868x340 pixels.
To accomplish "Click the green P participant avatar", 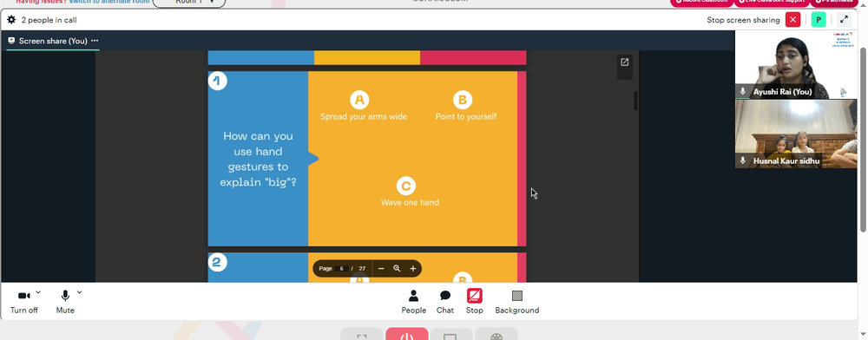I will (x=819, y=20).
